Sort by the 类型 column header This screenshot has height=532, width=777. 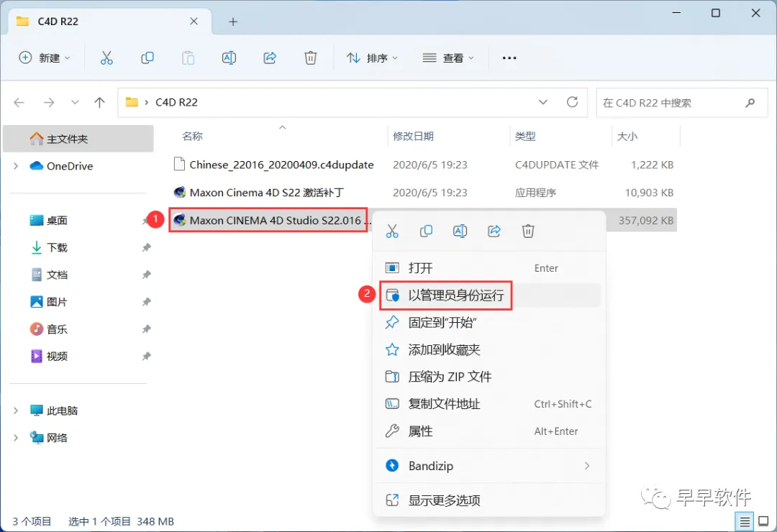[x=525, y=136]
